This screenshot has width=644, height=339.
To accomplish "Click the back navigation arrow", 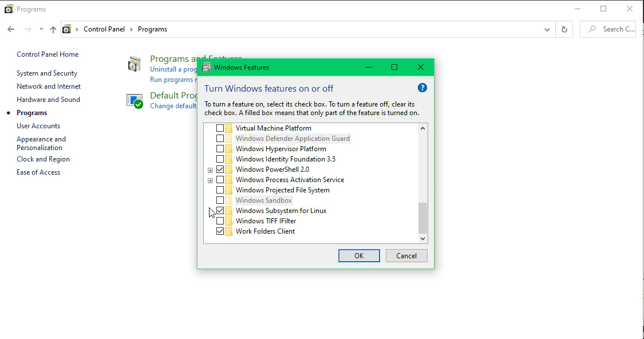I will pos(11,29).
